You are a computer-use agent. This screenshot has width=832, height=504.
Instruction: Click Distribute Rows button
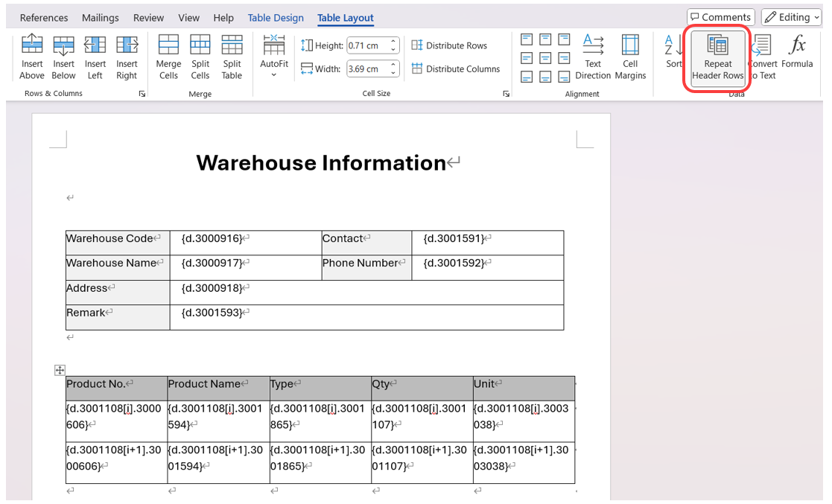tap(449, 45)
